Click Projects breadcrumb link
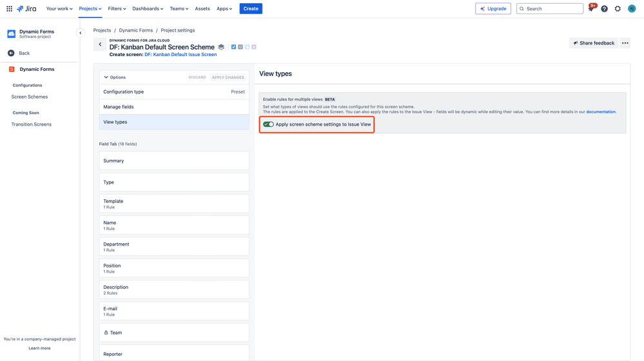Viewport: 644px width, 361px height. (102, 30)
